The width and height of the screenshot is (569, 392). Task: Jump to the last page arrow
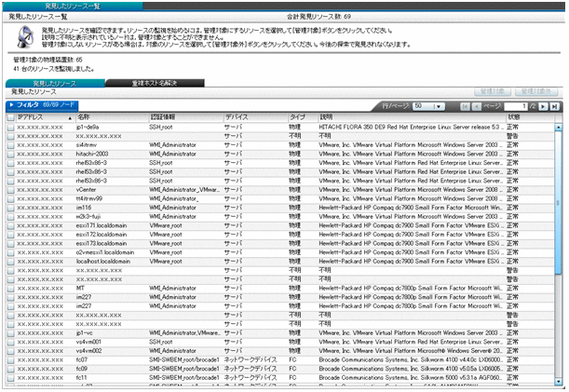pos(556,107)
